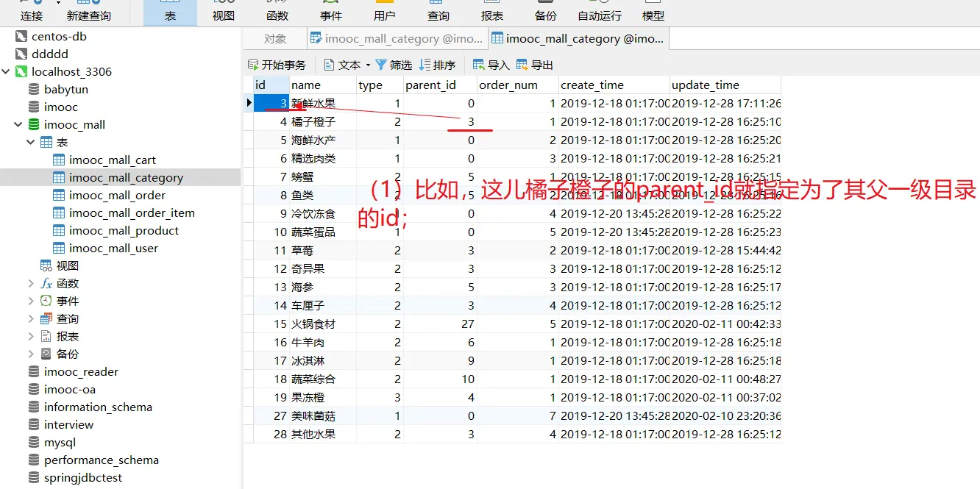The height and width of the screenshot is (489, 980).
Task: Select the 表 toolbar button
Action: click(170, 12)
